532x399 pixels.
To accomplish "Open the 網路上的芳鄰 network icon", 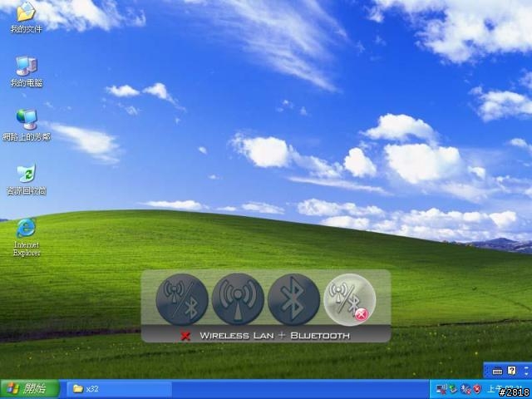I will click(27, 126).
